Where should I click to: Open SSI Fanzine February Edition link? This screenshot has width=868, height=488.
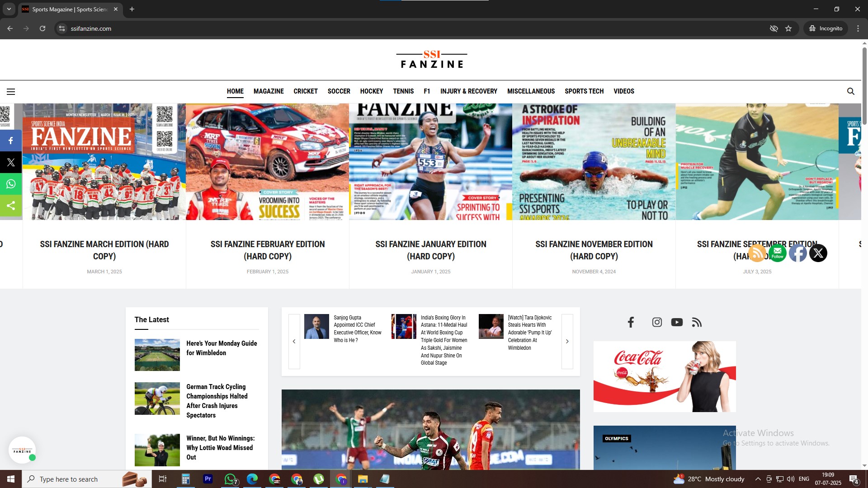tap(267, 250)
